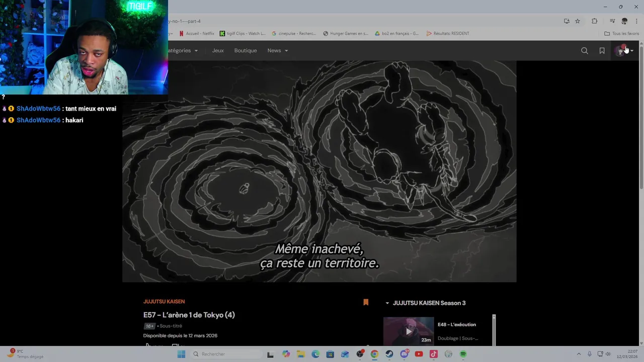Open the Résultats: RESIDENT bookmark
The image size is (644, 362).
(x=448, y=34)
